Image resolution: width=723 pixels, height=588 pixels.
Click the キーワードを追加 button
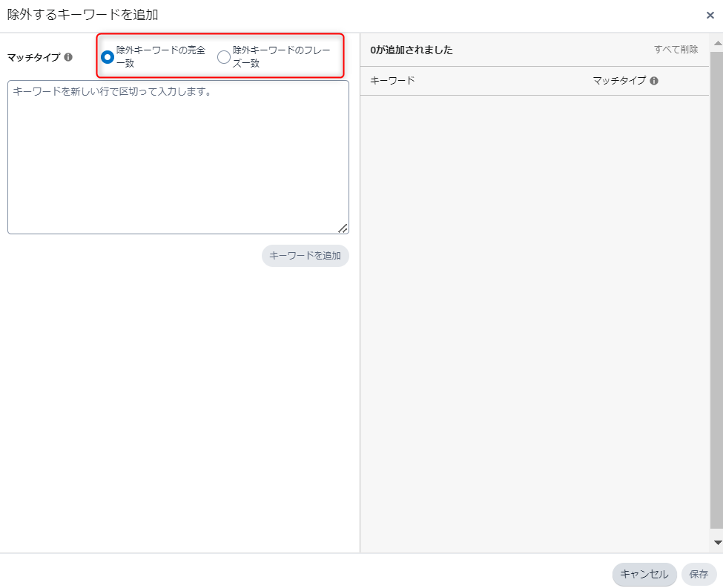point(306,256)
